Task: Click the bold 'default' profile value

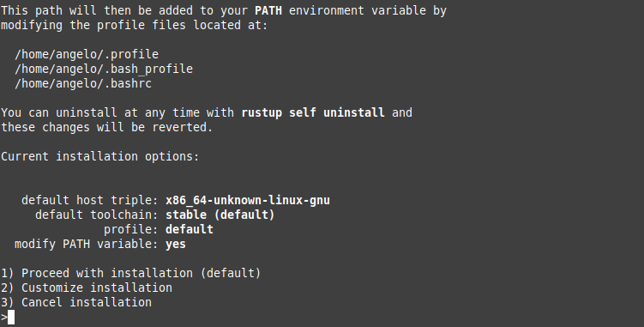Action: point(190,229)
